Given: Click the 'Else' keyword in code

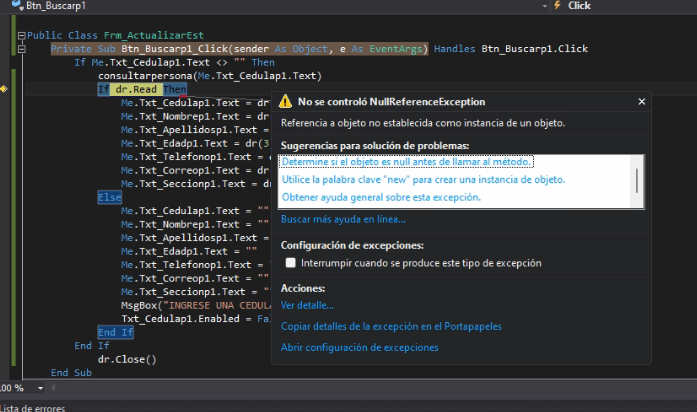Looking at the screenshot, I should [x=109, y=197].
